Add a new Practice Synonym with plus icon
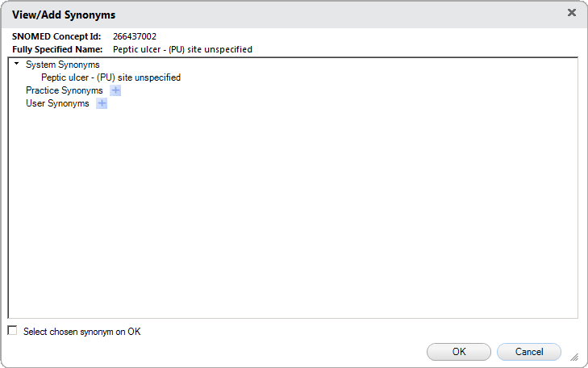588x368 pixels. pos(115,90)
